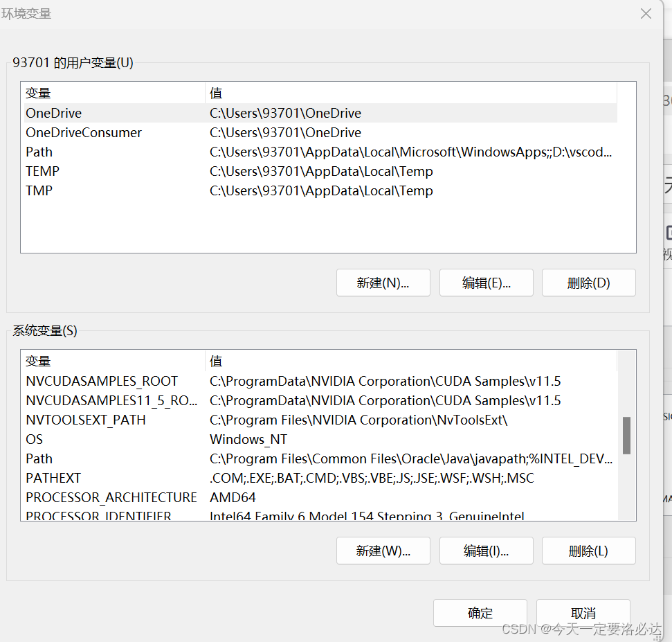672x642 pixels.
Task: Click 编辑(I) to edit the system variable
Action: click(x=486, y=551)
